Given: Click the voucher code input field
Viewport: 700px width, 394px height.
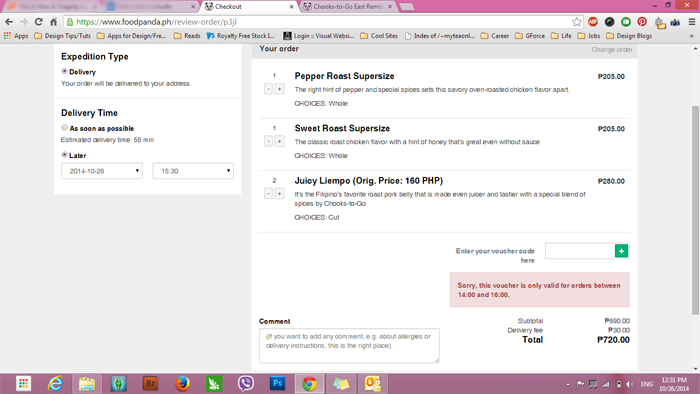Looking at the screenshot, I should coord(580,251).
